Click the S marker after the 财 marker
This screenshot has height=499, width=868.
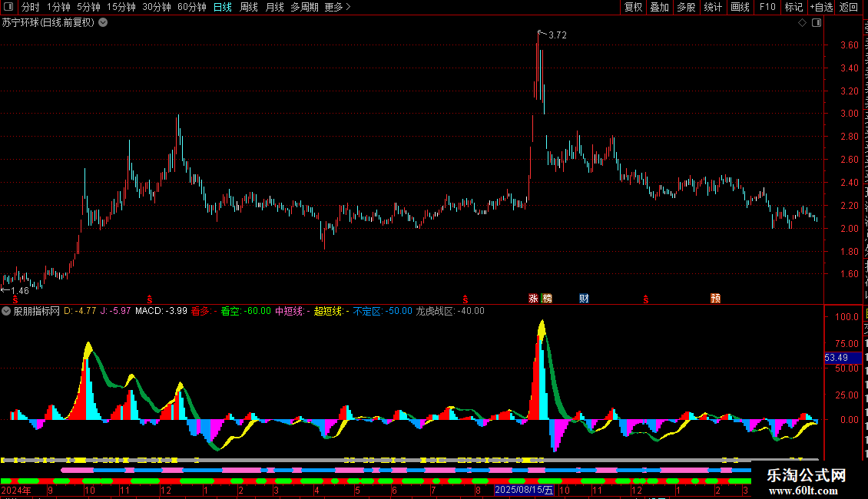(645, 299)
